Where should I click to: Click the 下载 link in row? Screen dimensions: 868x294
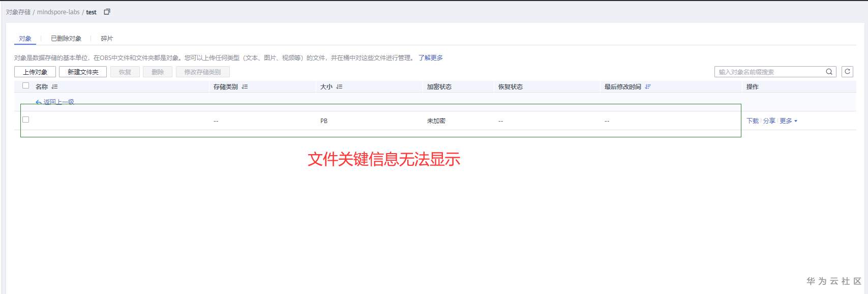pyautogui.click(x=753, y=121)
